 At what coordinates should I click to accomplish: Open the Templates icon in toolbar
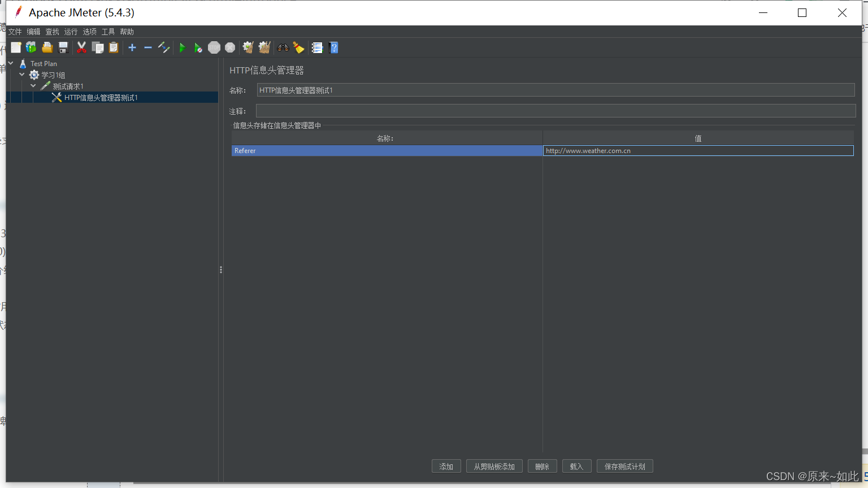pos(31,47)
